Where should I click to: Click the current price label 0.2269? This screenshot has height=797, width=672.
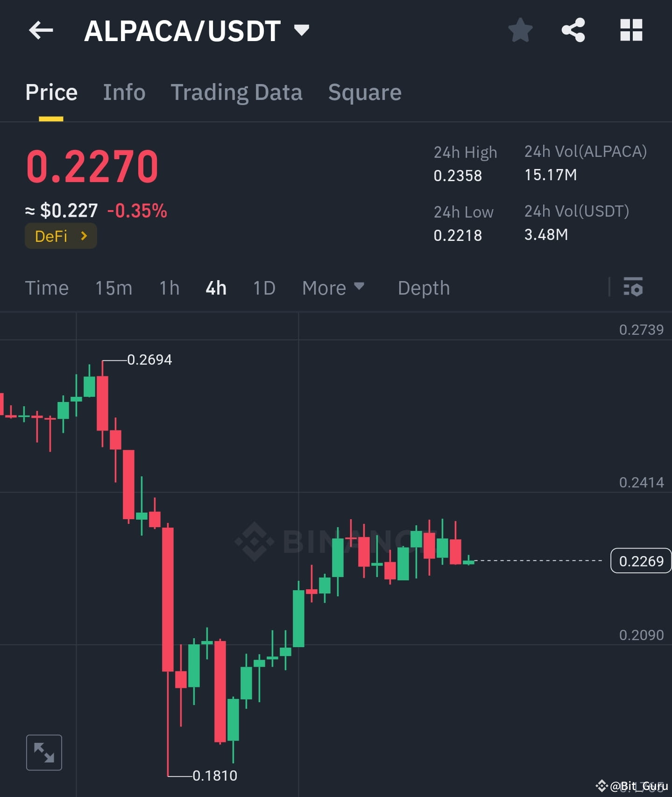click(640, 561)
